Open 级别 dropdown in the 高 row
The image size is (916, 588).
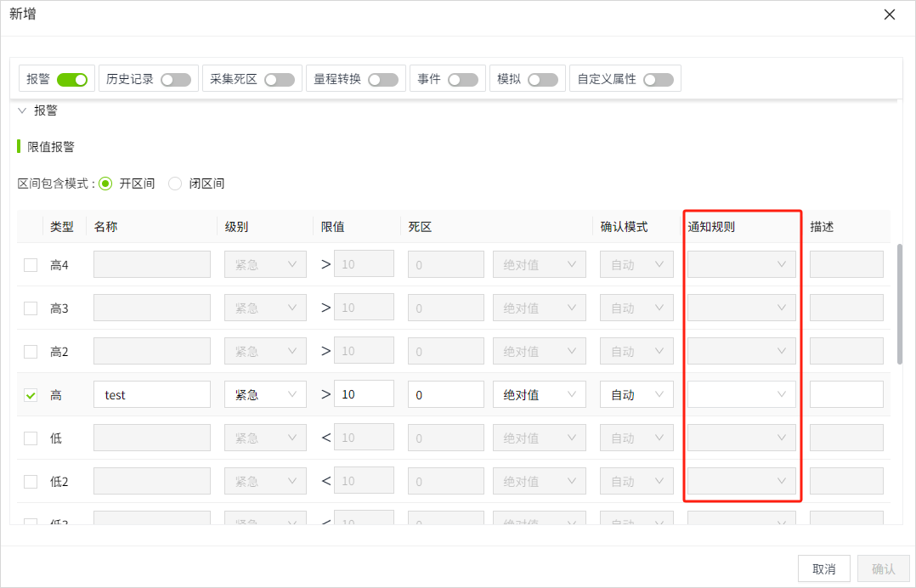pos(265,395)
